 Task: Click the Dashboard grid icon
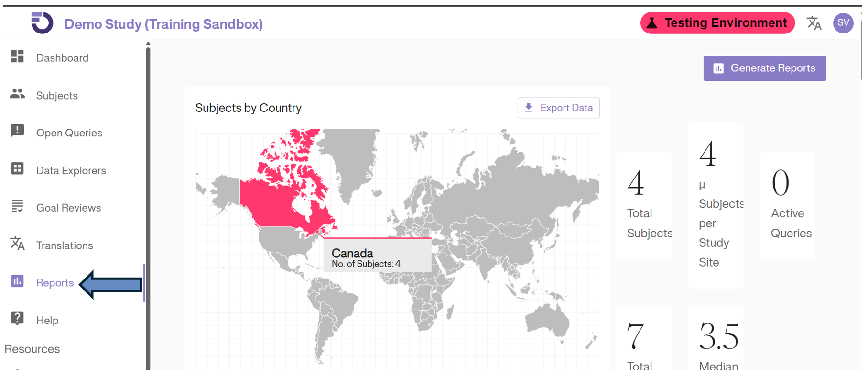click(17, 56)
